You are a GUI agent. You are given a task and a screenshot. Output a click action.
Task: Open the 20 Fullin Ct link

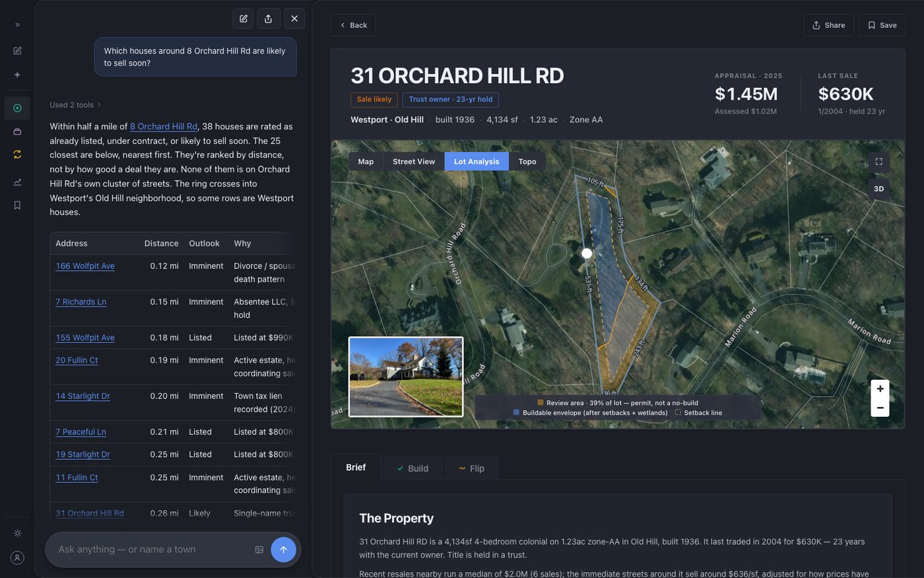click(x=77, y=360)
